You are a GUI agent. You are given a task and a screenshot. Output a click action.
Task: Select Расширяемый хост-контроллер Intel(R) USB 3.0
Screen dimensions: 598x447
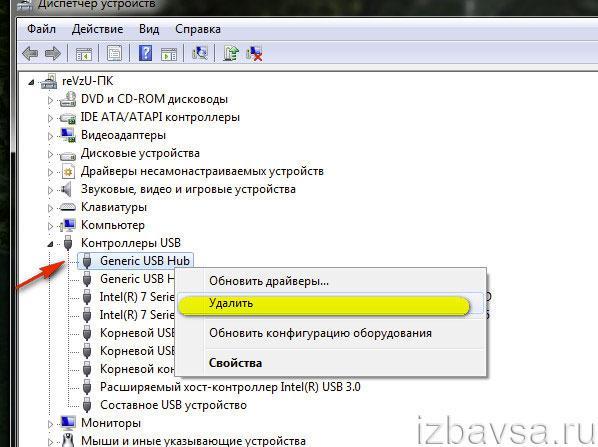pyautogui.click(x=230, y=387)
